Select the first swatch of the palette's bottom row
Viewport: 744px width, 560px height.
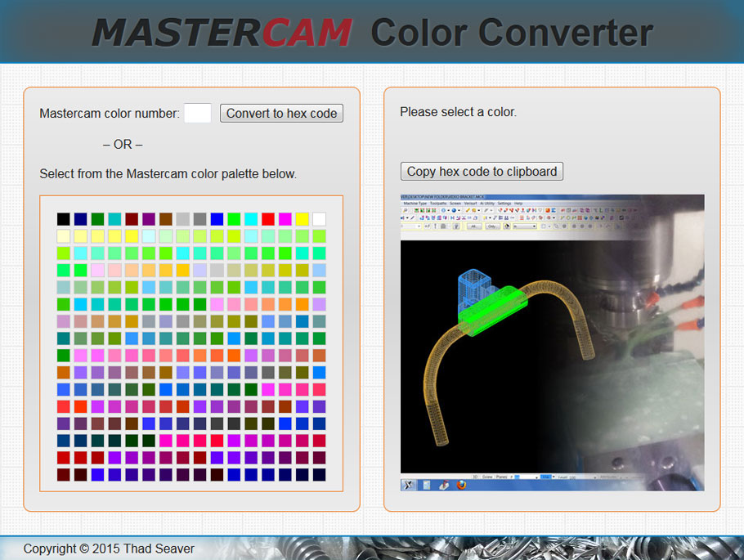pos(63,475)
